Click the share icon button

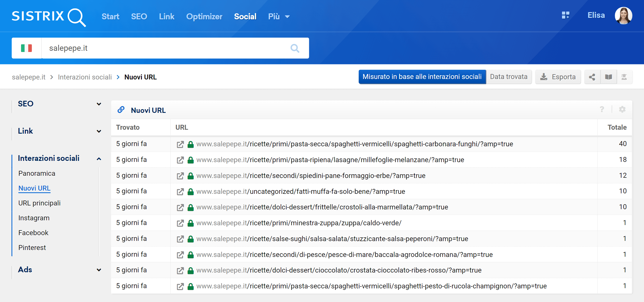coord(592,77)
